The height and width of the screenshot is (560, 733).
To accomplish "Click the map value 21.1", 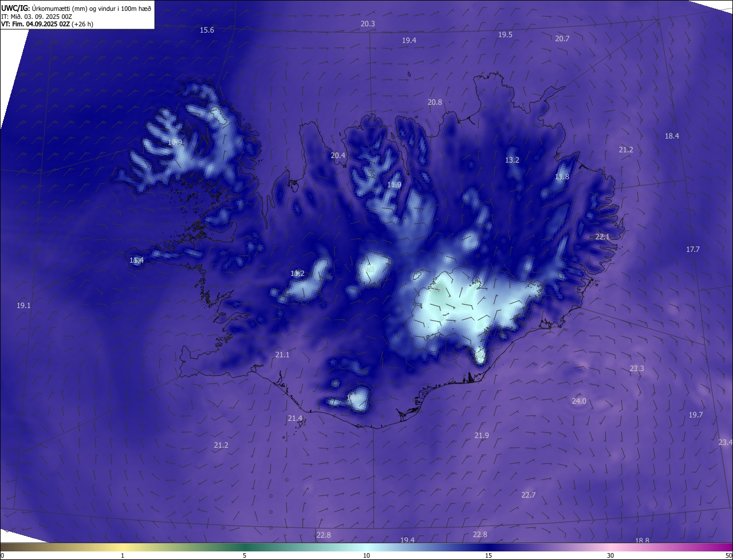I will point(282,354).
